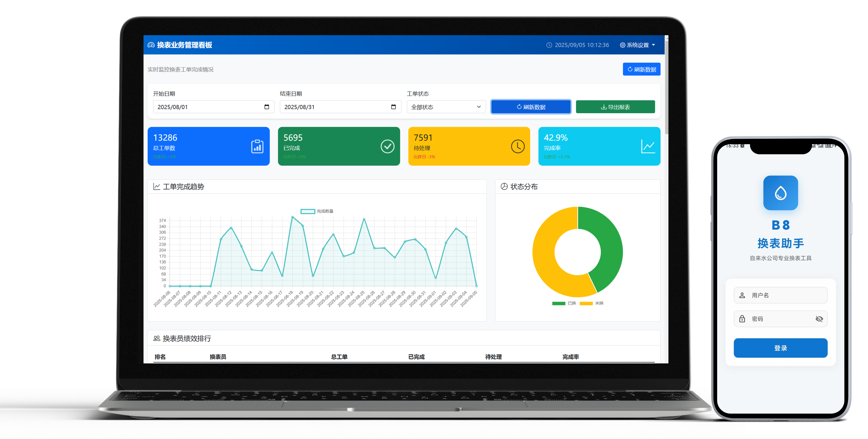
Task: Toggle the 完成数量 legend series
Action: [316, 211]
